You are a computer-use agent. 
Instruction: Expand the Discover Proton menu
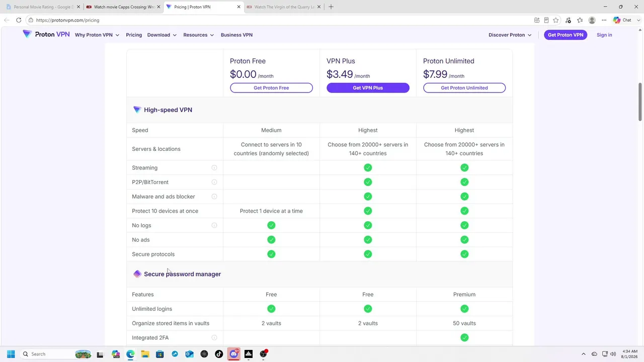510,35
